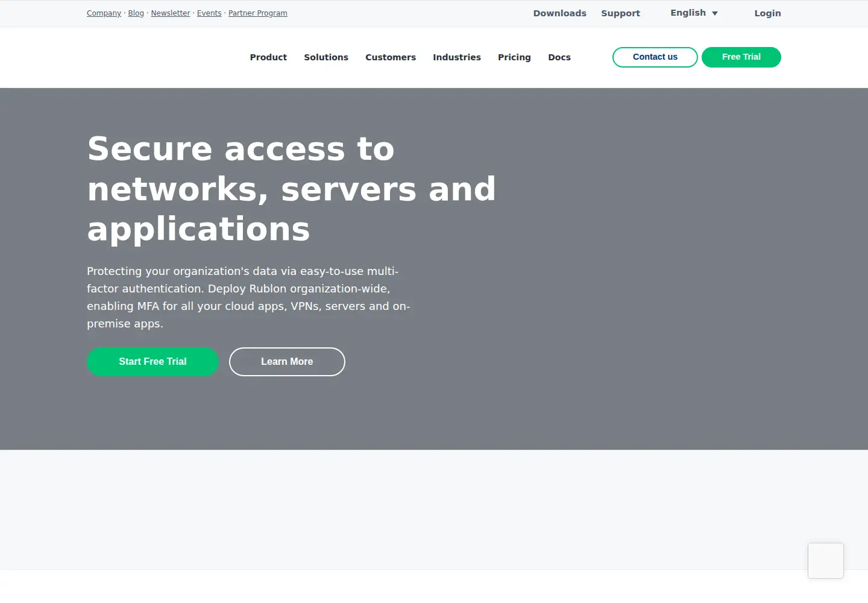
Task: Go to the Events page link
Action: (x=209, y=13)
